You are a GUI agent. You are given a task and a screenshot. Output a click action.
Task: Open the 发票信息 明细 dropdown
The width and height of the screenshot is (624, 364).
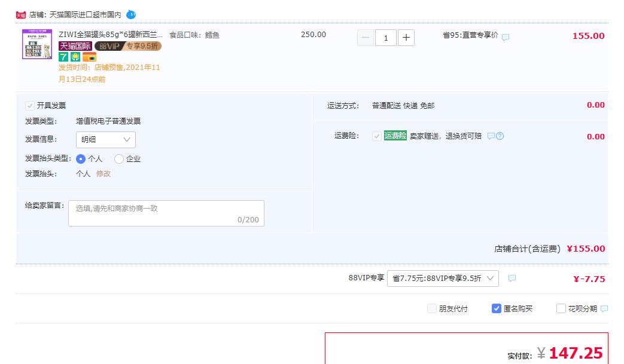[106, 140]
